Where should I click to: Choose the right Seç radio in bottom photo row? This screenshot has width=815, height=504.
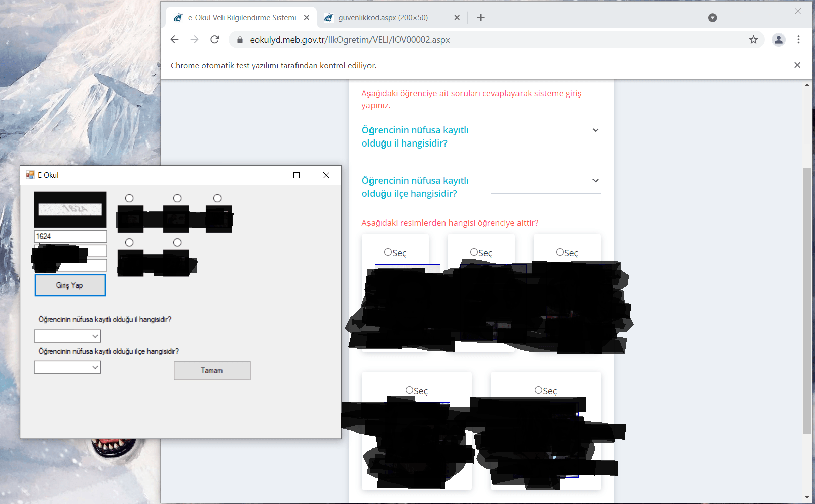(538, 390)
